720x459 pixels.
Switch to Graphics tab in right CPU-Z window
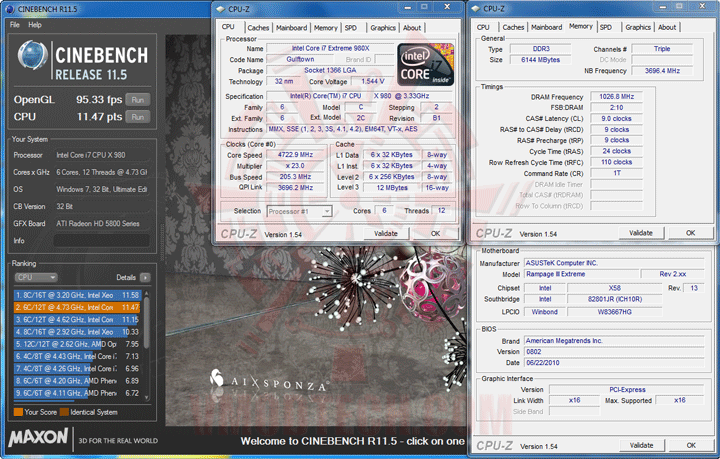(x=638, y=27)
